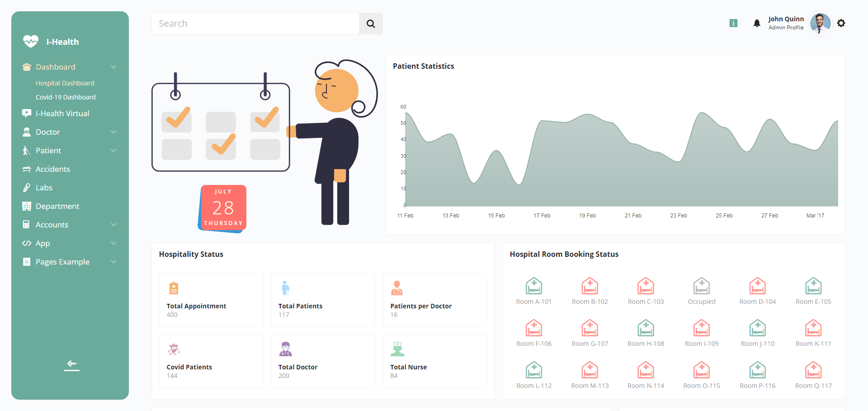Click the I-Health heart logo
The width and height of the screenshot is (868, 411).
[x=31, y=42]
